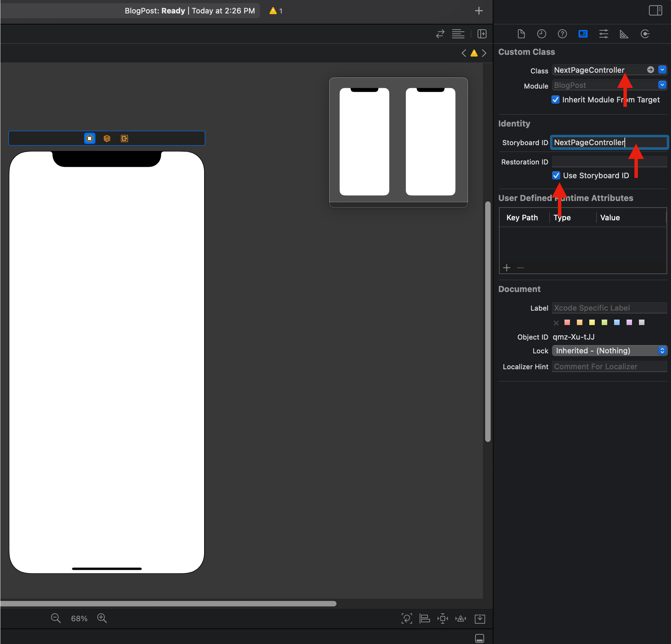Add a user defined runtime attribute
671x644 pixels.
[x=507, y=268]
